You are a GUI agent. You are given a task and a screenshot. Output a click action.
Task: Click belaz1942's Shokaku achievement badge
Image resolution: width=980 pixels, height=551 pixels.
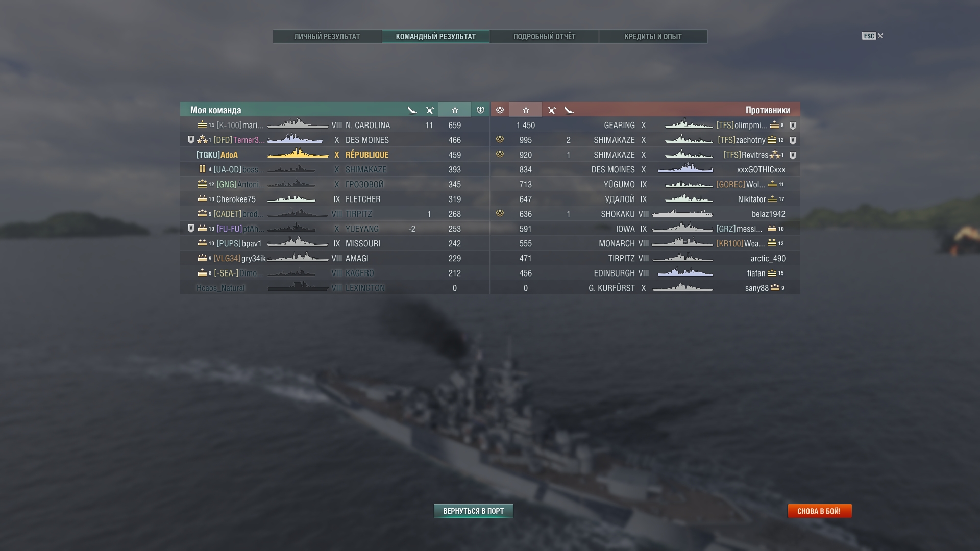[500, 213]
